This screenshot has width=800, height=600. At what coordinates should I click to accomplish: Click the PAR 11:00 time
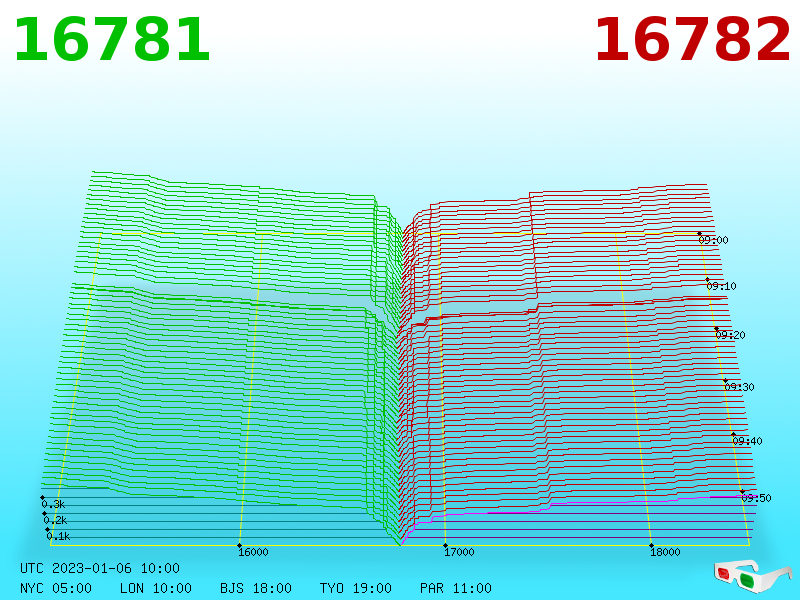[x=456, y=588]
